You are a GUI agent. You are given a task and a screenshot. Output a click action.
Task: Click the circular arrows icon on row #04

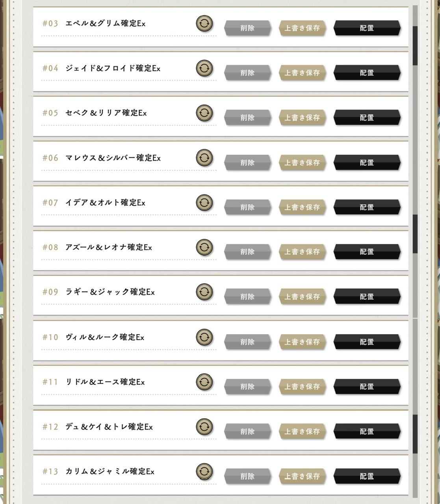(204, 68)
